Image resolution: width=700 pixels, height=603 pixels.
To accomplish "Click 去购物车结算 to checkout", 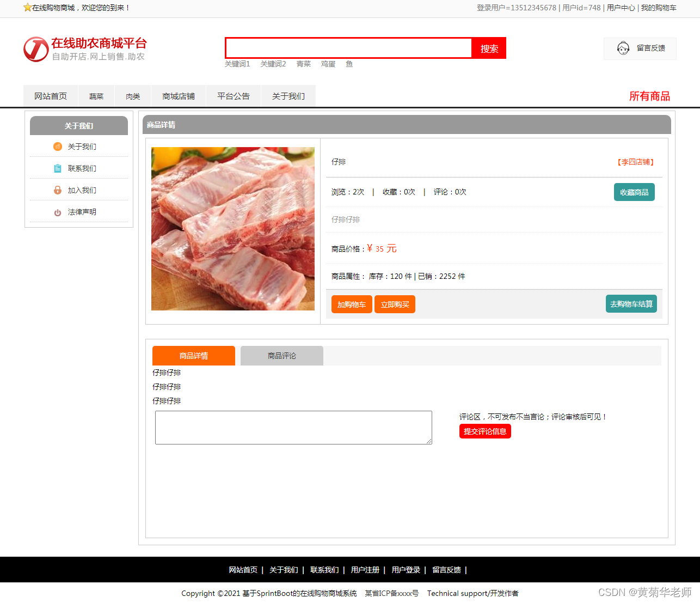I will (x=631, y=303).
